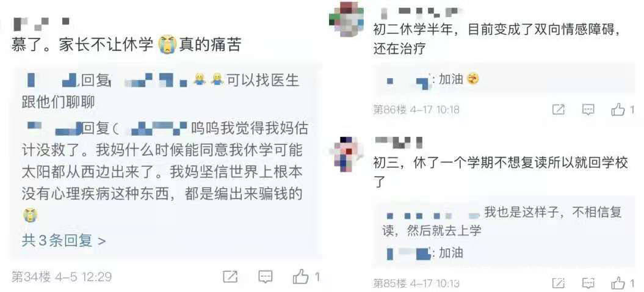Reply to the floor 86 comment
The image size is (644, 292).
(x=588, y=110)
